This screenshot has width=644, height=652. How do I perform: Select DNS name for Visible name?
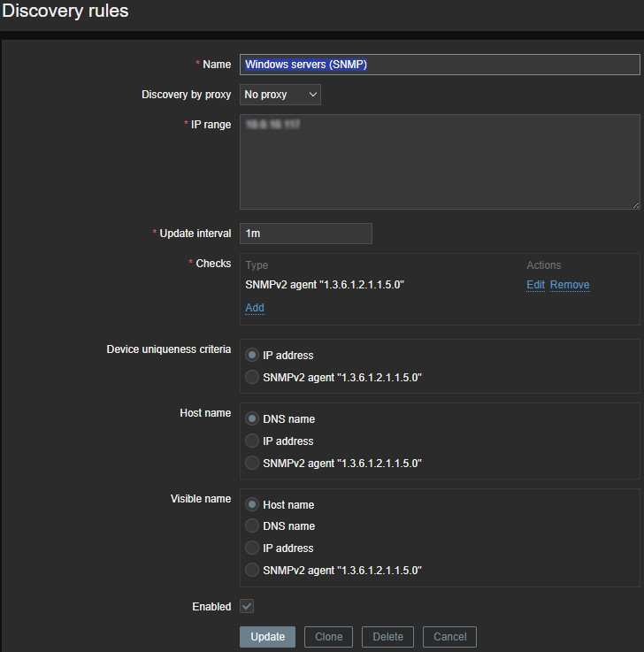[253, 526]
